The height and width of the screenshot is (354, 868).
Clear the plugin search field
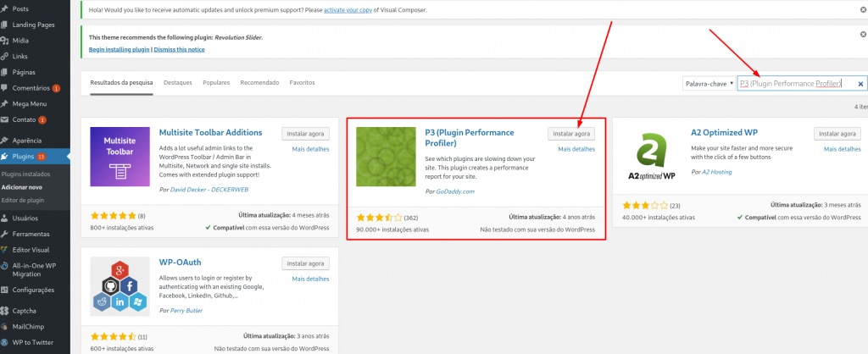(x=861, y=84)
